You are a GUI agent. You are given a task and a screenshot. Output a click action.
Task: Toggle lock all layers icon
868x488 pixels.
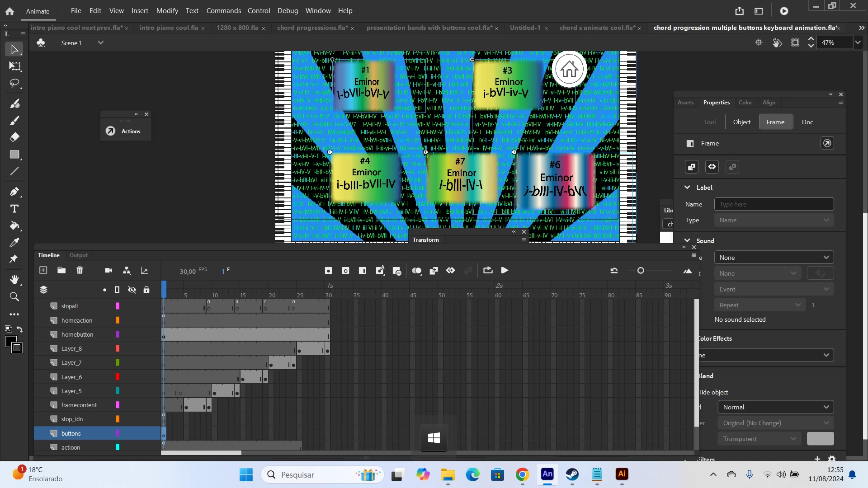point(146,290)
